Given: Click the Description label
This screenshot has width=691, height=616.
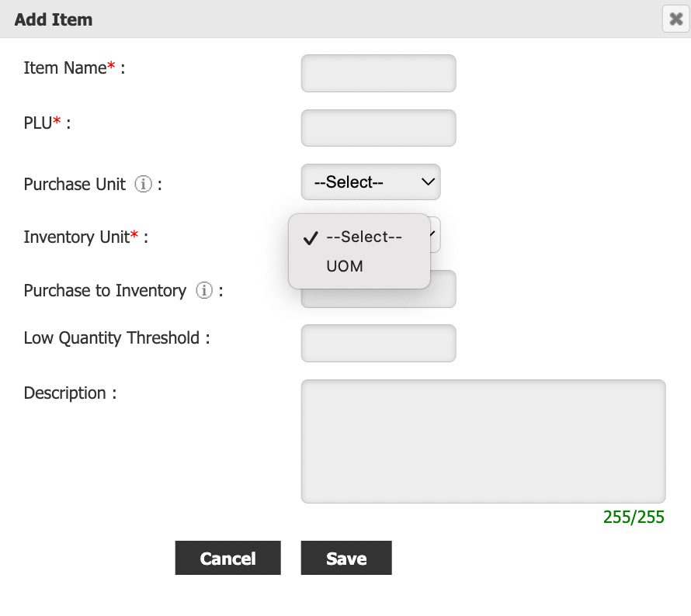Looking at the screenshot, I should pos(65,393).
